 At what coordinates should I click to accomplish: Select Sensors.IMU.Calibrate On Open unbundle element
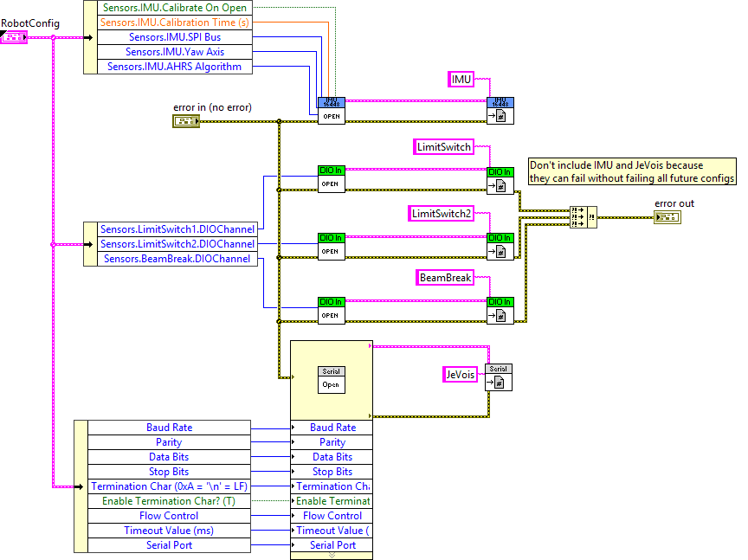coord(174,8)
